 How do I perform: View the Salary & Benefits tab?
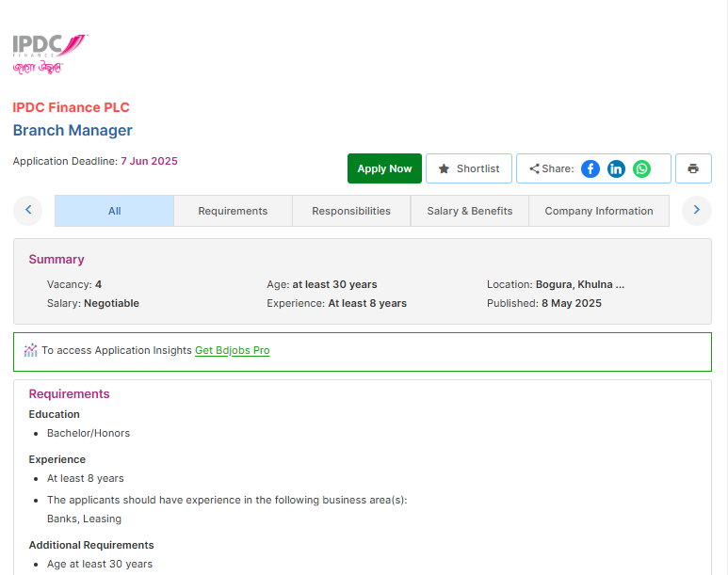[469, 211]
